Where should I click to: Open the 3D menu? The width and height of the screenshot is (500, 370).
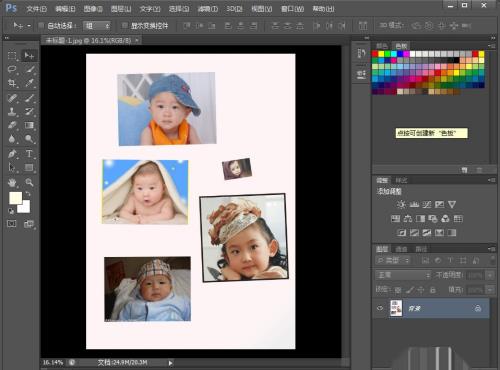coord(234,9)
